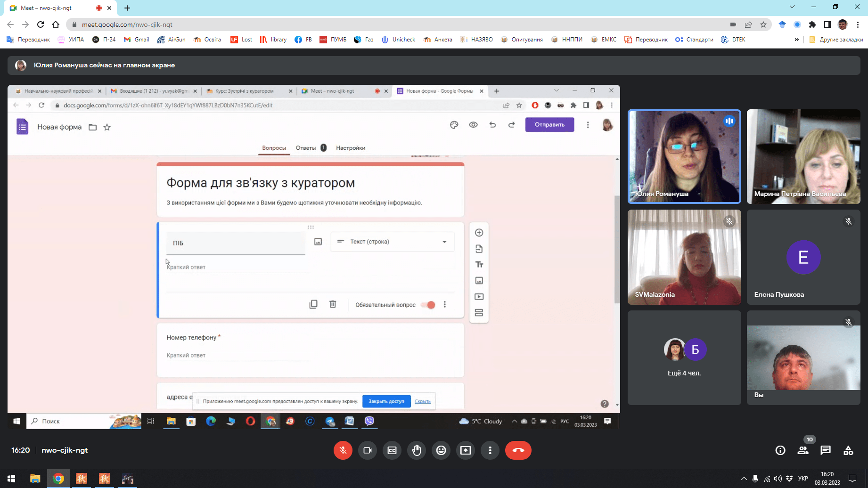Image resolution: width=868 pixels, height=488 pixels.
Task: Click import questions icon
Action: [x=479, y=249]
